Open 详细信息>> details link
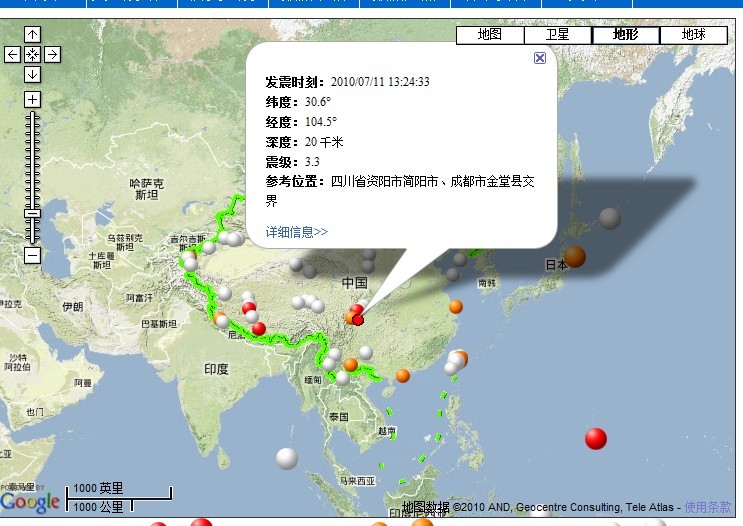The height and width of the screenshot is (526, 743). click(297, 232)
